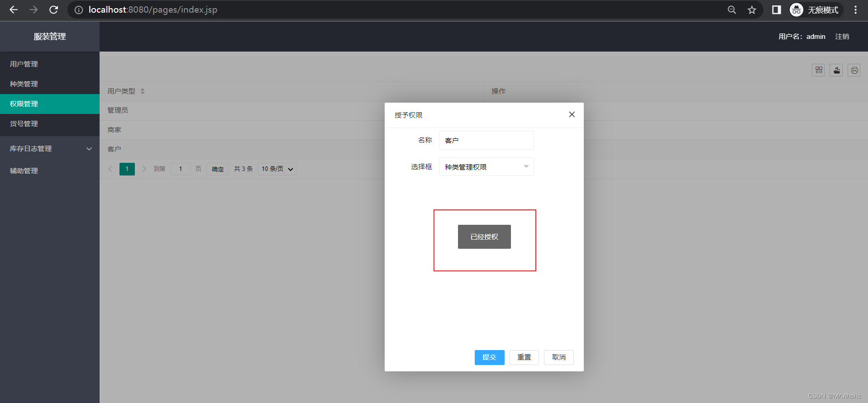Open the browser zoom magnifier icon
This screenshot has height=403, width=868.
(732, 10)
